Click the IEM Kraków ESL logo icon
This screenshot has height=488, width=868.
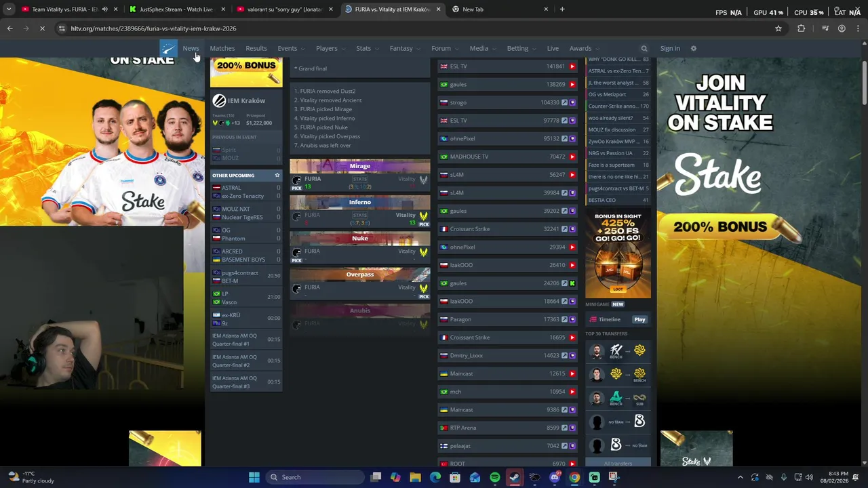pos(218,101)
